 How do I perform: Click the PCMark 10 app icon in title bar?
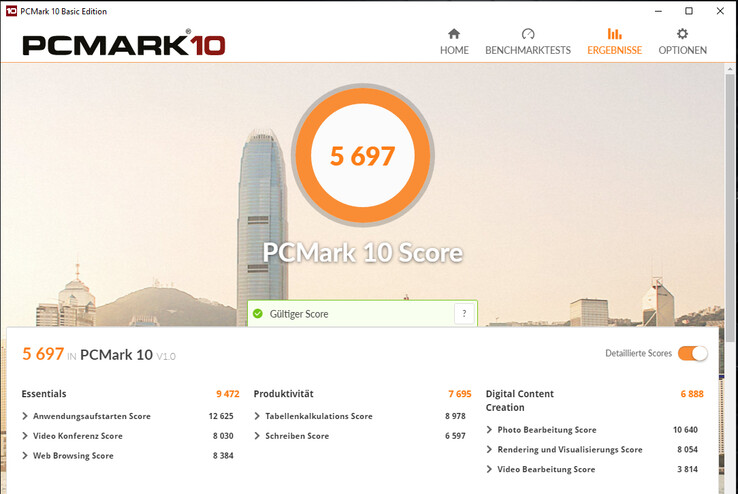point(11,11)
